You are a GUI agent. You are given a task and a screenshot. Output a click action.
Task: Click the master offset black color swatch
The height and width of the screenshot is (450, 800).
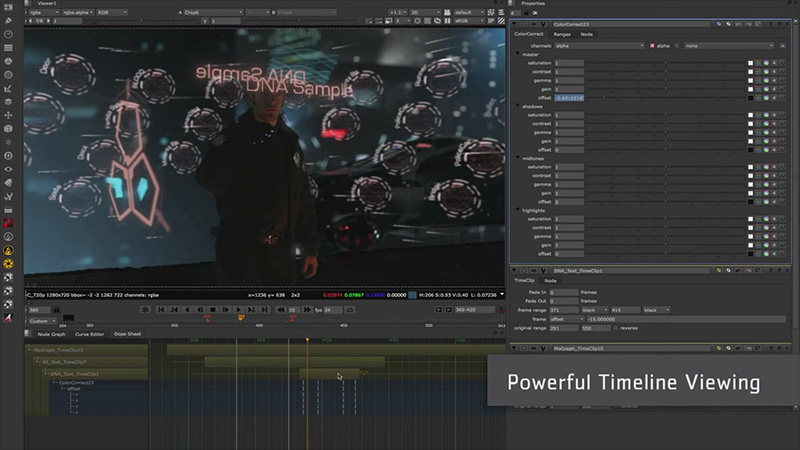coord(751,98)
